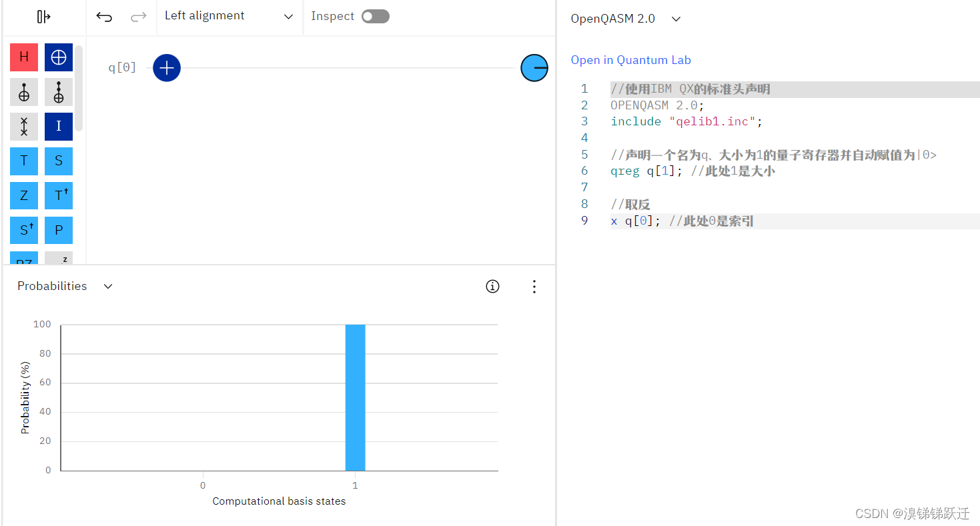Select the T gate
This screenshot has width=980, height=526.
(x=24, y=161)
